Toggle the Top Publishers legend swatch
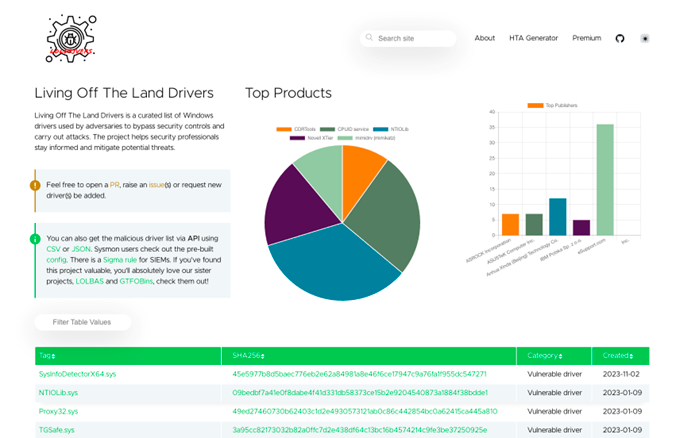Image resolution: width=676 pixels, height=438 pixels. click(535, 105)
